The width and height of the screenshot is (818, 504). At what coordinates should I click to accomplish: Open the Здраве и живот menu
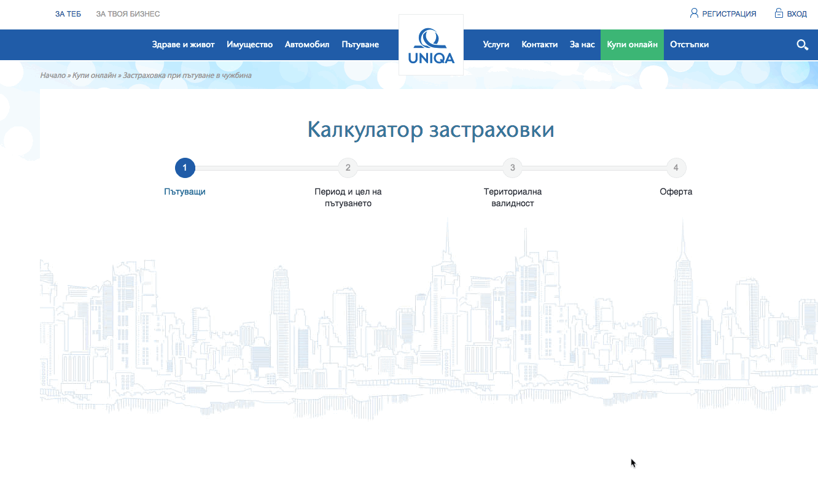pyautogui.click(x=183, y=44)
